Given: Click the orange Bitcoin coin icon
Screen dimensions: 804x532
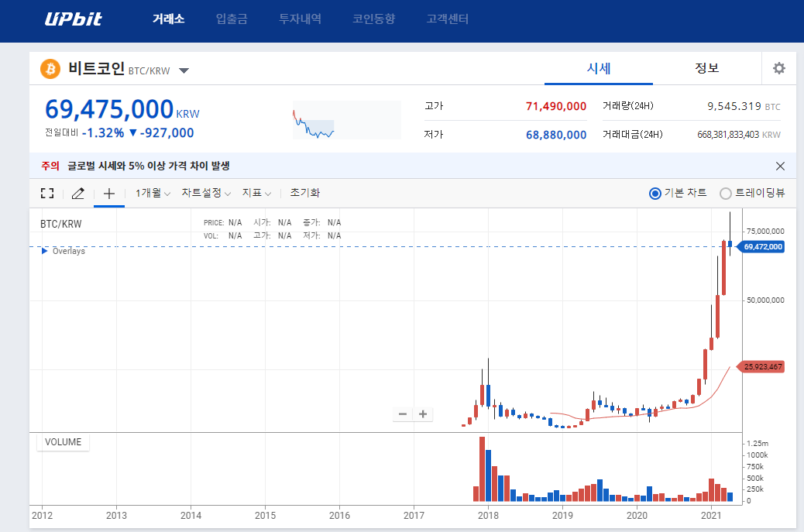Looking at the screenshot, I should click(x=50, y=69).
